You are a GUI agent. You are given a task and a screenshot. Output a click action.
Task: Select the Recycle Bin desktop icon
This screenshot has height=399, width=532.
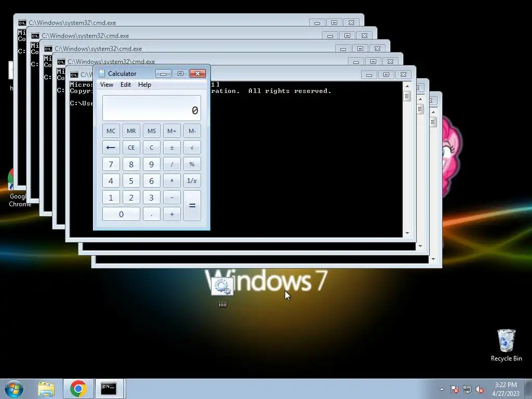(506, 345)
